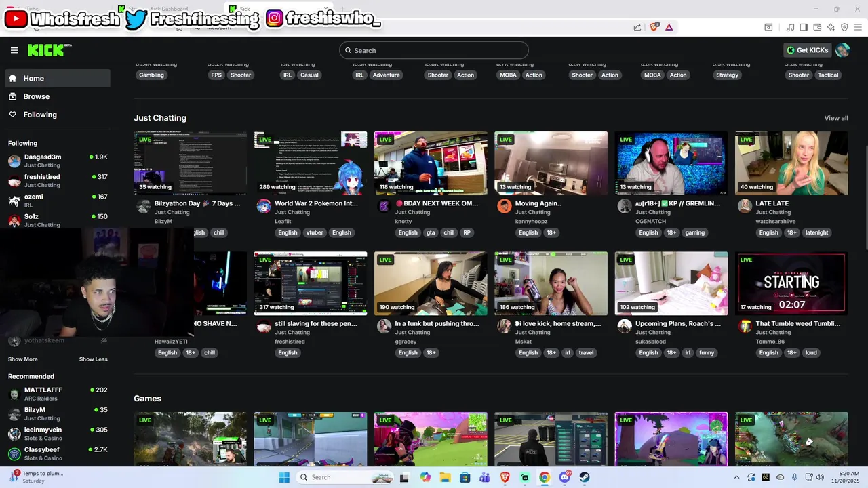
Task: Click the Windows Start button
Action: (x=284, y=477)
